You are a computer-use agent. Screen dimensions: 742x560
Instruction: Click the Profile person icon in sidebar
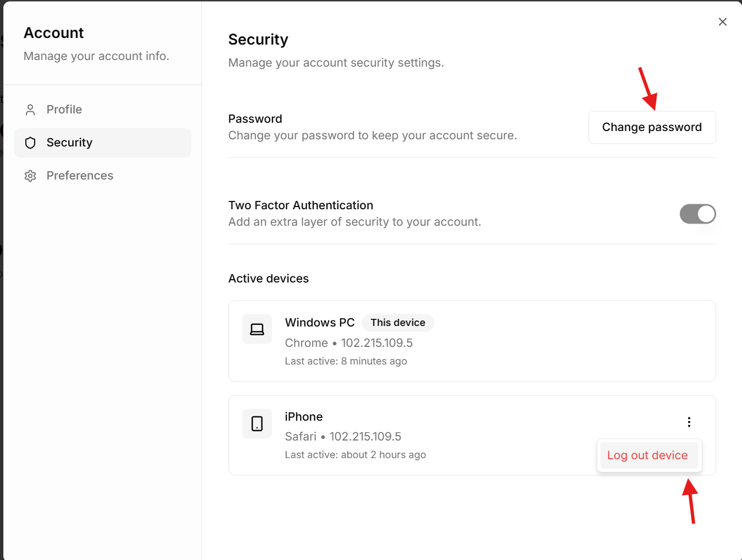[x=30, y=110]
